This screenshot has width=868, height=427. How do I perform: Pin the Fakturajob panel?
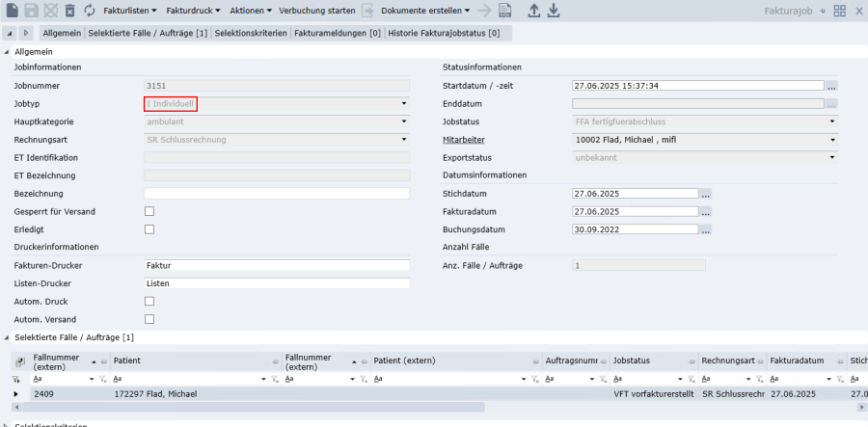tap(822, 10)
